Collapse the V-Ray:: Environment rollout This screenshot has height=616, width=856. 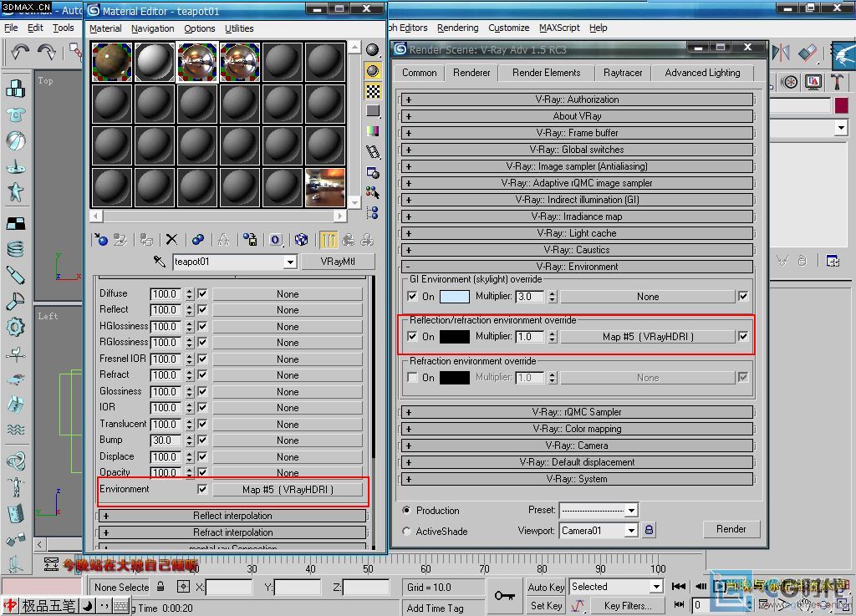pyautogui.click(x=577, y=267)
